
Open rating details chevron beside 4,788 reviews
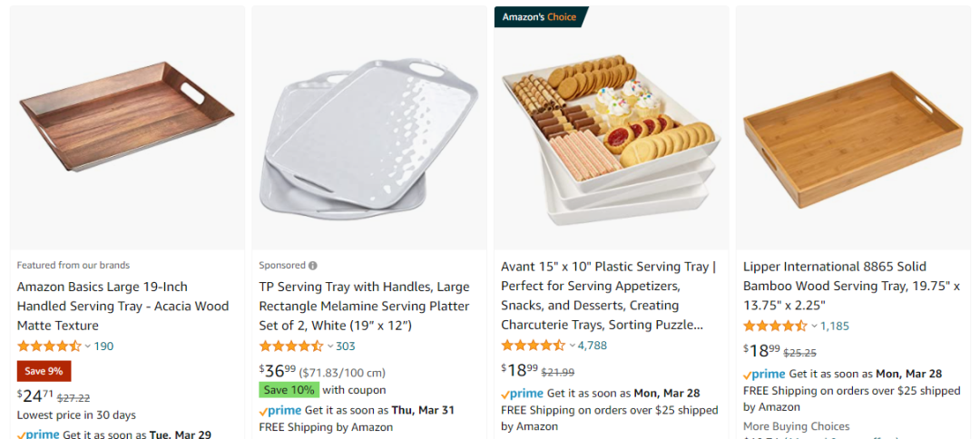tap(573, 346)
